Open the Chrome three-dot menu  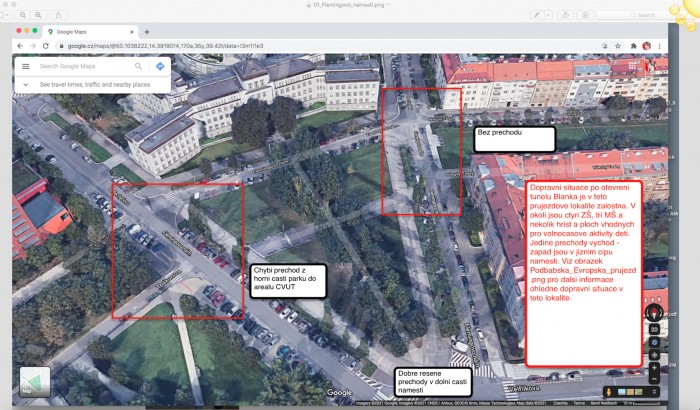click(659, 46)
